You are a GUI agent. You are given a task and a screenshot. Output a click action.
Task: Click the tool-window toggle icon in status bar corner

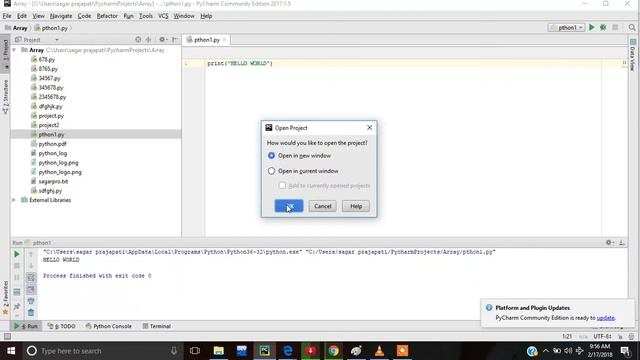pyautogui.click(x=7, y=336)
